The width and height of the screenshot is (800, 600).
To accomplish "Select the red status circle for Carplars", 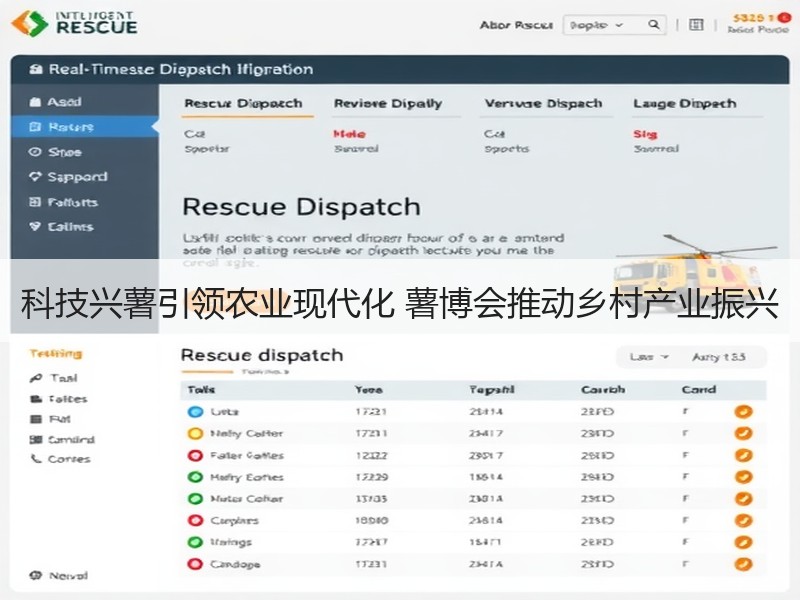I will click(195, 520).
